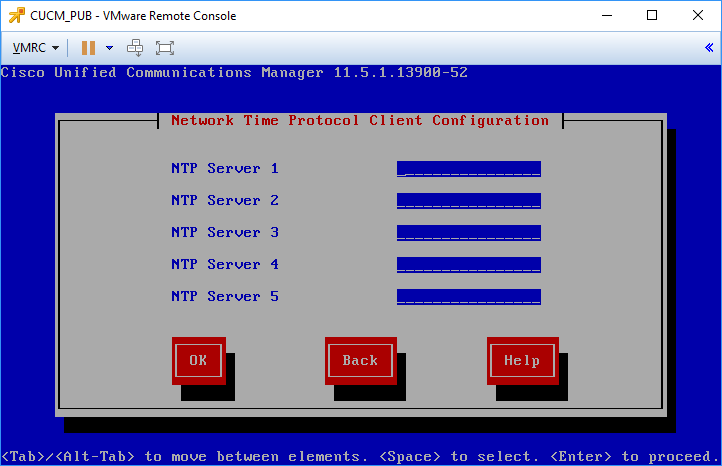Open the Help button

click(x=523, y=361)
